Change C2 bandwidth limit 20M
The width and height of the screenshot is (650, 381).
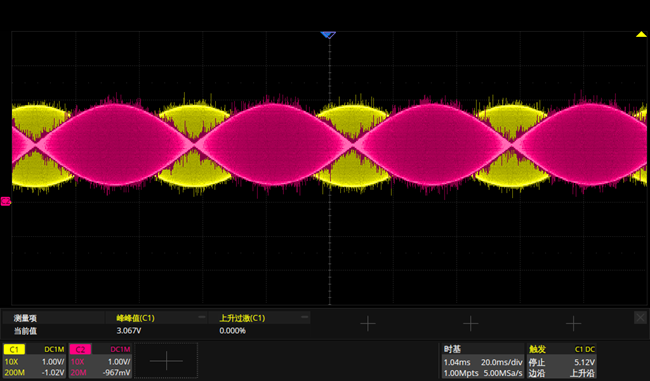point(78,373)
